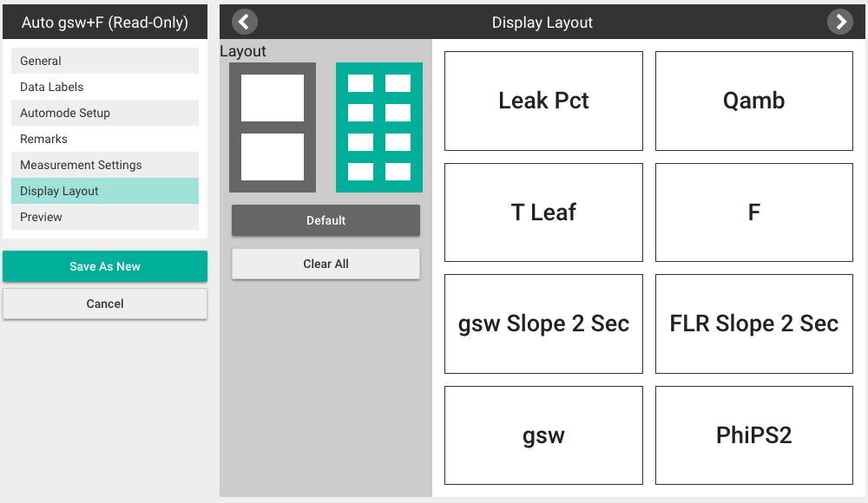Screen dimensions: 868x503
Task: Open the Preview section
Action: 105,217
